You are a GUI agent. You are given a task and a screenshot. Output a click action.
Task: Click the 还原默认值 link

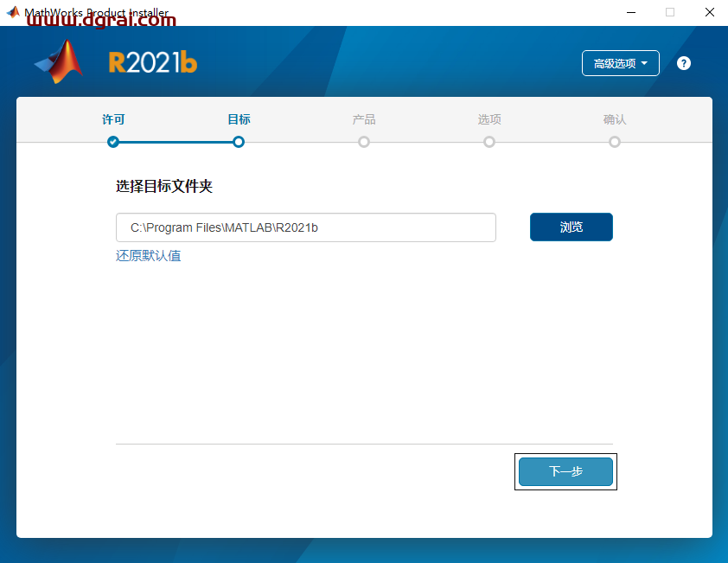pos(148,256)
